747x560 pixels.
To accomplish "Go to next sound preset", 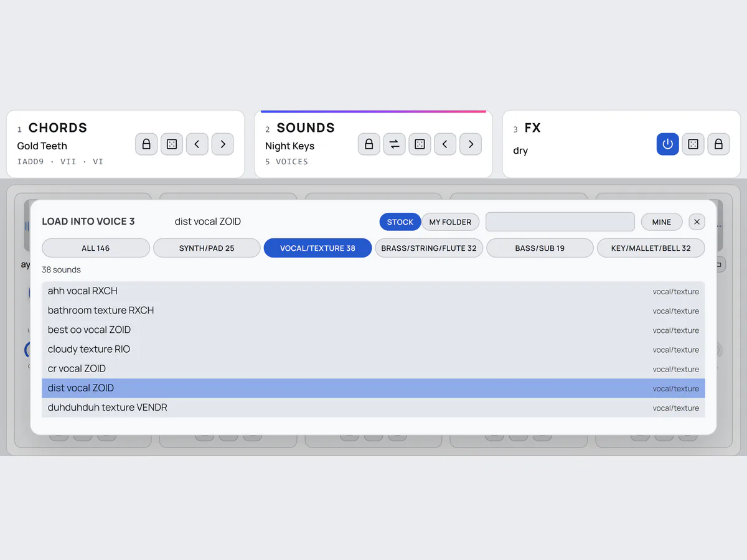I will point(471,144).
